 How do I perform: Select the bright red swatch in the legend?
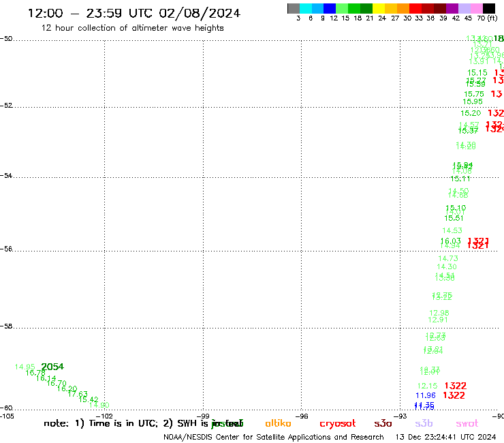[415, 8]
